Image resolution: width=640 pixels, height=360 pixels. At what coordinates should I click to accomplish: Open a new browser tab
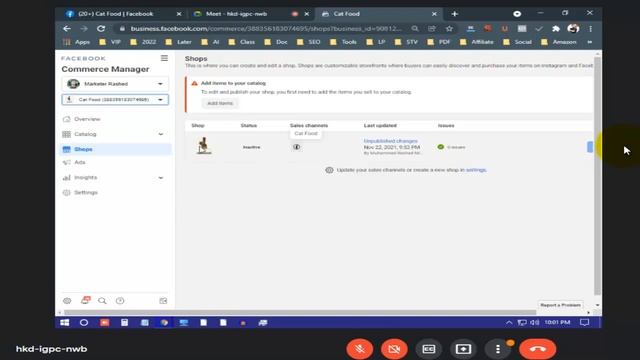(x=454, y=14)
